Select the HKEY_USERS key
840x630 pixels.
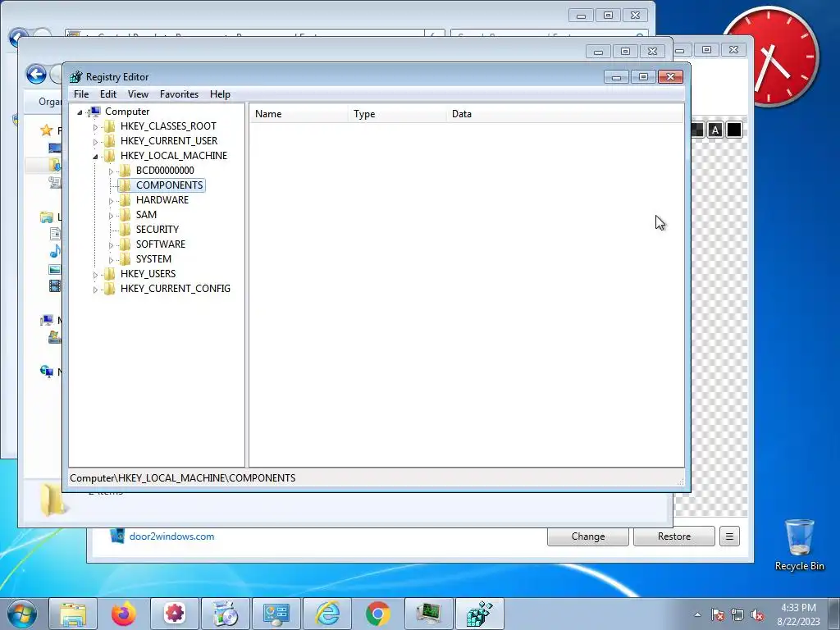pos(148,273)
